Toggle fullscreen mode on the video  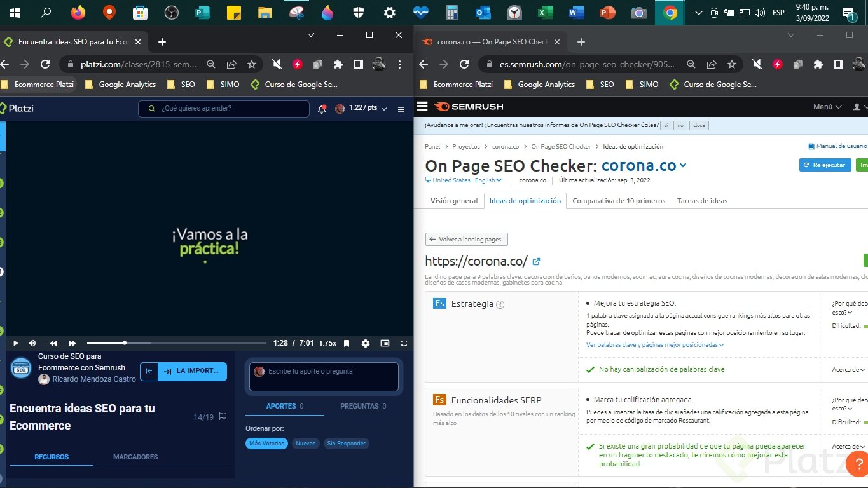[x=404, y=343]
